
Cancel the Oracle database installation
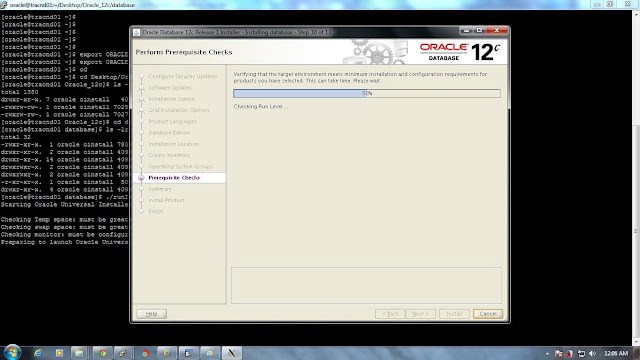pos(488,314)
